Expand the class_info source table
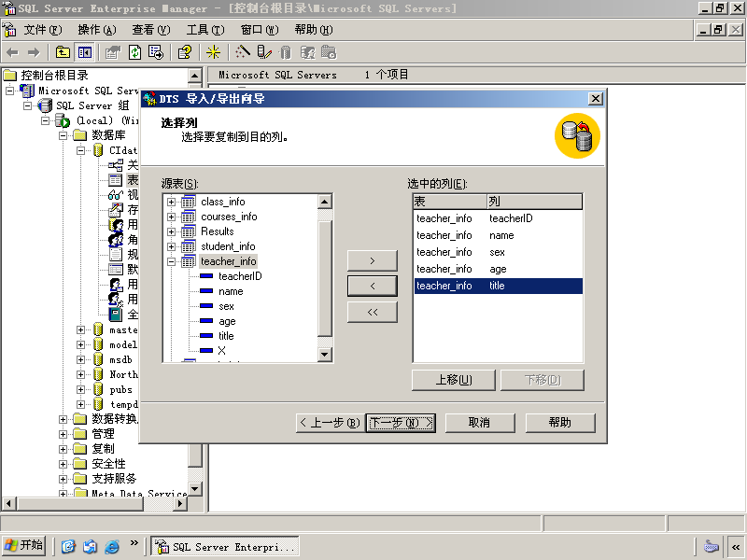This screenshot has width=747, height=560. [x=171, y=202]
